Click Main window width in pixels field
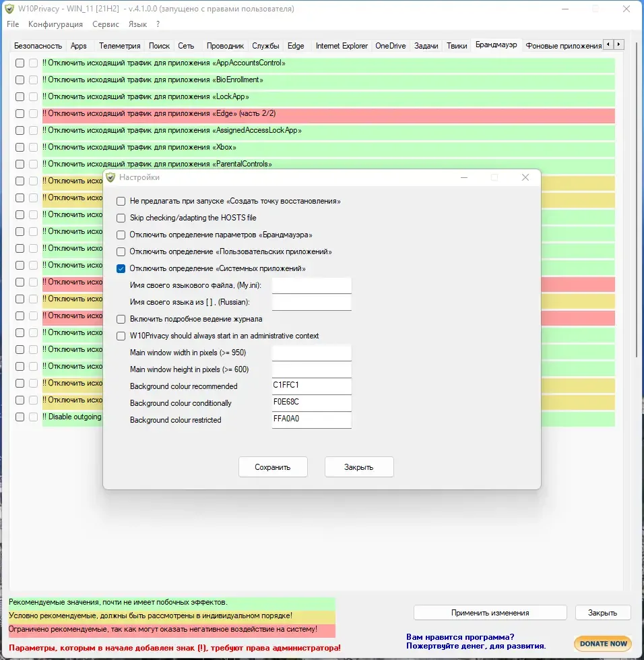The image size is (644, 660). pos(312,353)
